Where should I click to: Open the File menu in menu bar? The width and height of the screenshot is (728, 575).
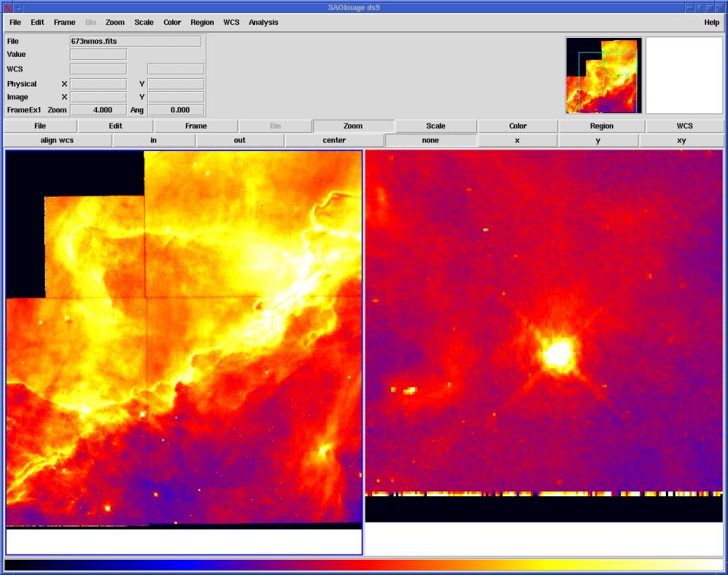coord(15,23)
